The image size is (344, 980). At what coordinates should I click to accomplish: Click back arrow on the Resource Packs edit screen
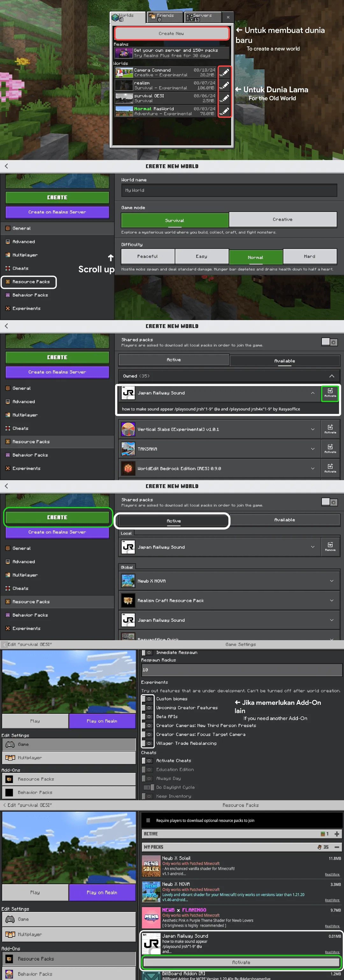tap(4, 805)
